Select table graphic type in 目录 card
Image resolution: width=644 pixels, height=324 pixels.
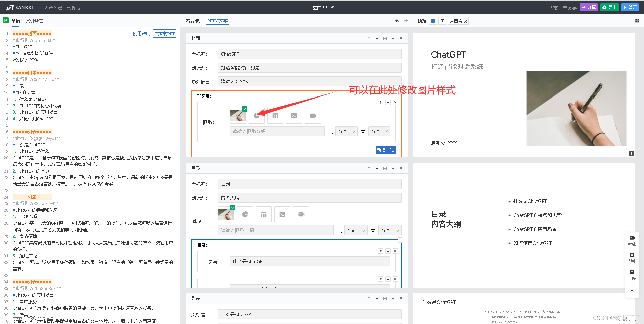click(264, 214)
